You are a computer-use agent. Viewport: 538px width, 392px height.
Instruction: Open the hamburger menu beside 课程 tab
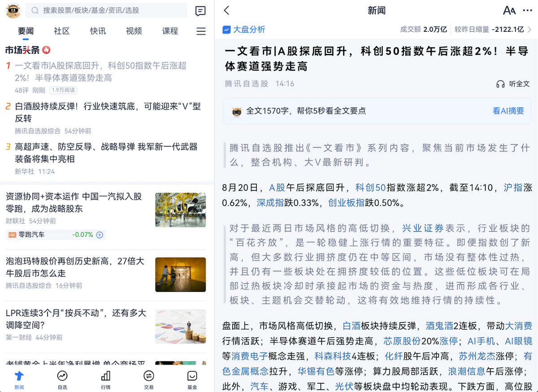[201, 31]
